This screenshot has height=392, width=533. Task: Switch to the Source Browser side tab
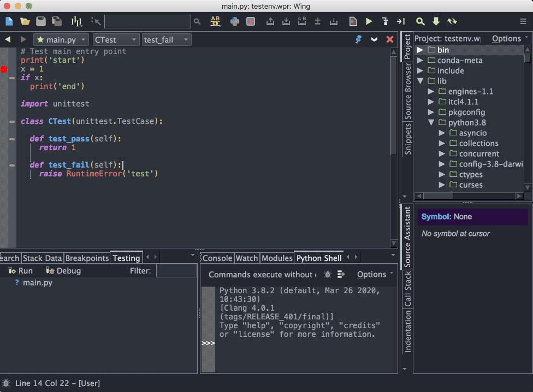pos(407,92)
